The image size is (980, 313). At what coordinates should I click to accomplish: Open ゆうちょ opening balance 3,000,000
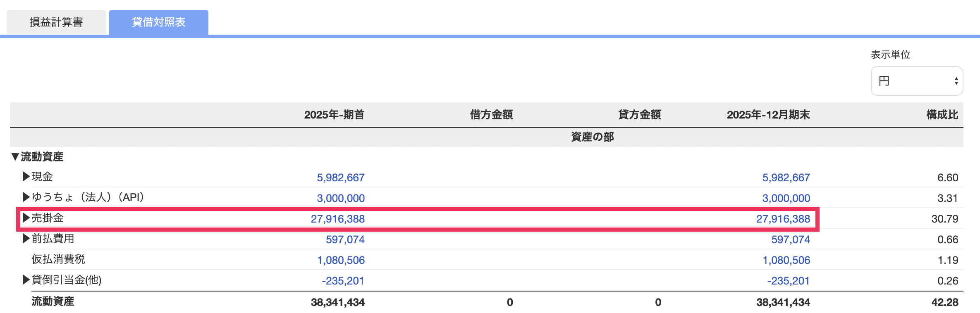(x=341, y=198)
